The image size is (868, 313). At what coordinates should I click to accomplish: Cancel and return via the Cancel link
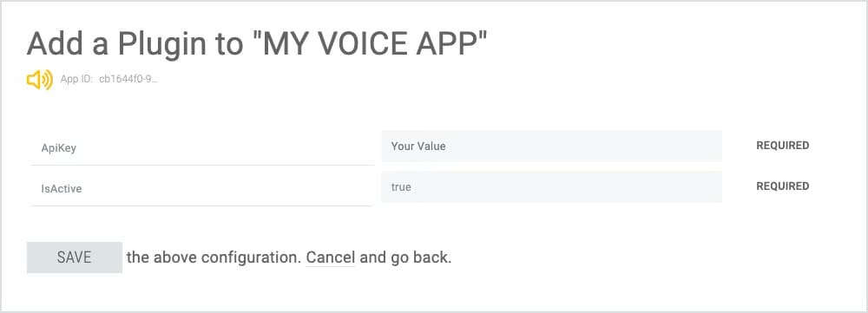tap(331, 258)
